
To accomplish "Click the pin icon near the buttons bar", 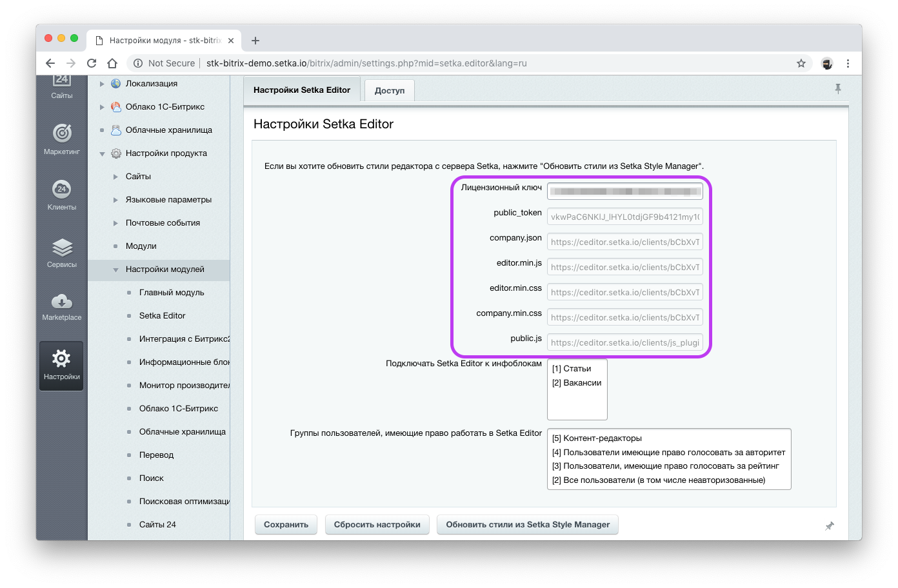I will tap(830, 526).
